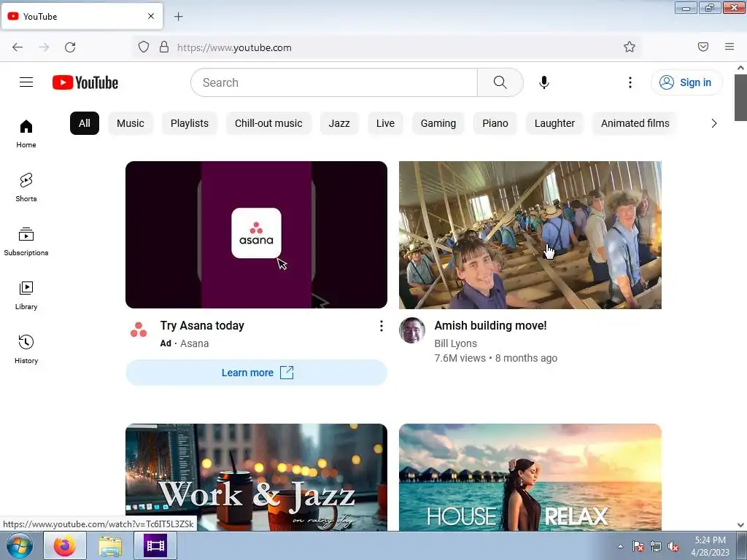The width and height of the screenshot is (747, 560).
Task: Open the Work & Jazz video thumbnail
Action: click(x=256, y=477)
